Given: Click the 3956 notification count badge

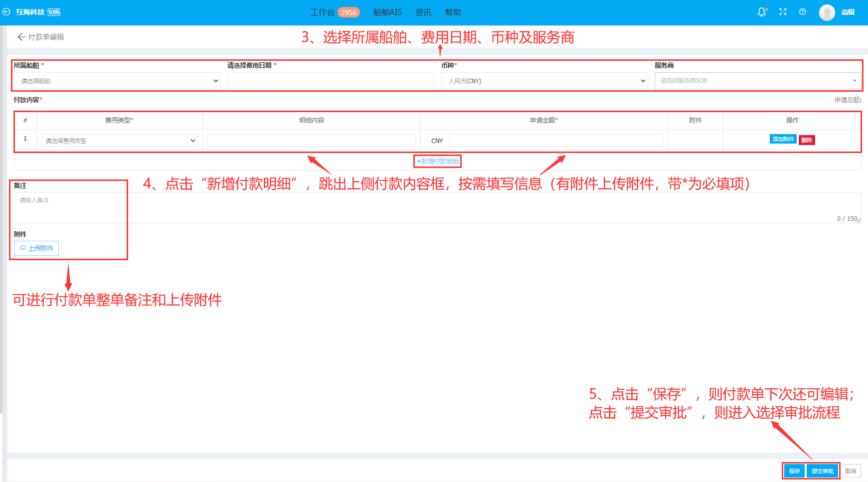Looking at the screenshot, I should [x=348, y=12].
